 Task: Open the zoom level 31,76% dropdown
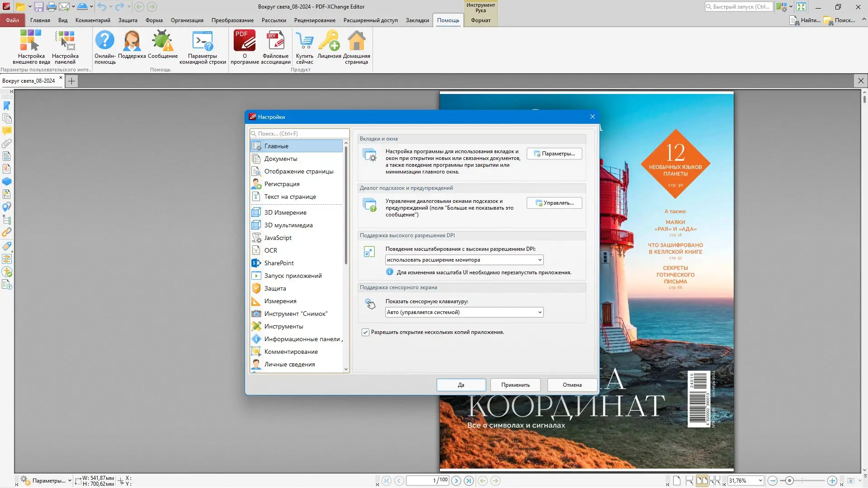[x=760, y=481]
